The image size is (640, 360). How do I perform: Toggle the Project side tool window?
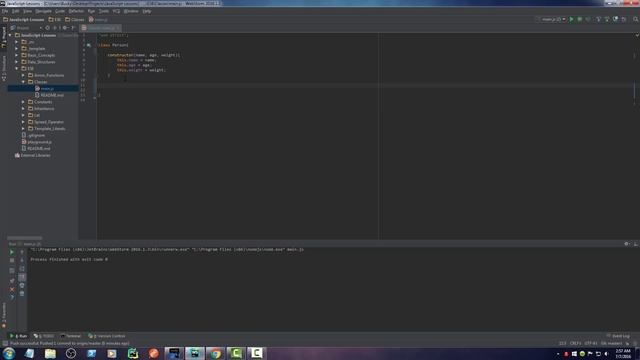tap(4, 38)
